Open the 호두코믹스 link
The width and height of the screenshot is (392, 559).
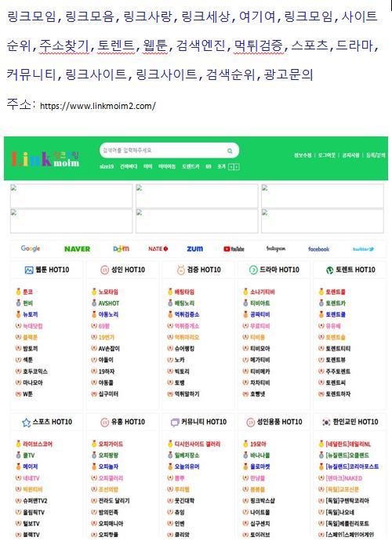(35, 372)
